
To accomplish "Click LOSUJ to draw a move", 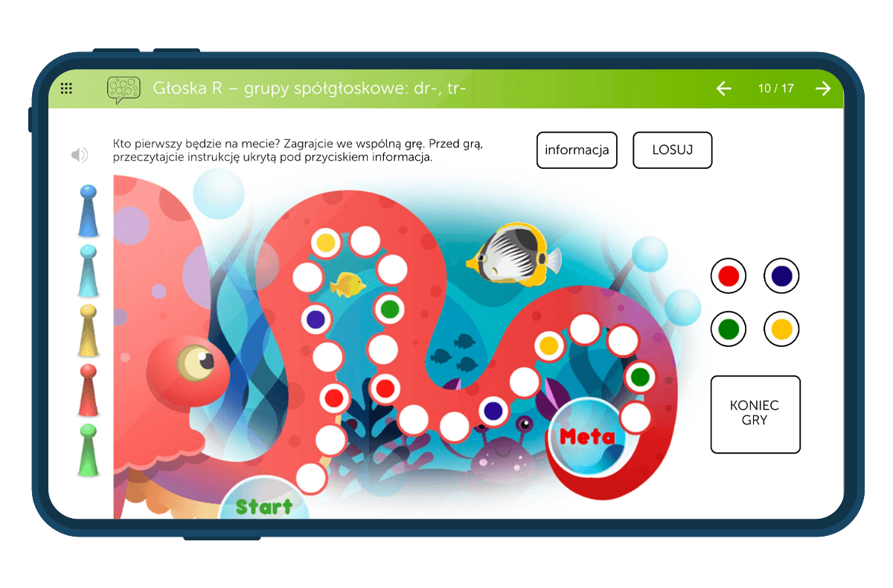I will point(673,150).
